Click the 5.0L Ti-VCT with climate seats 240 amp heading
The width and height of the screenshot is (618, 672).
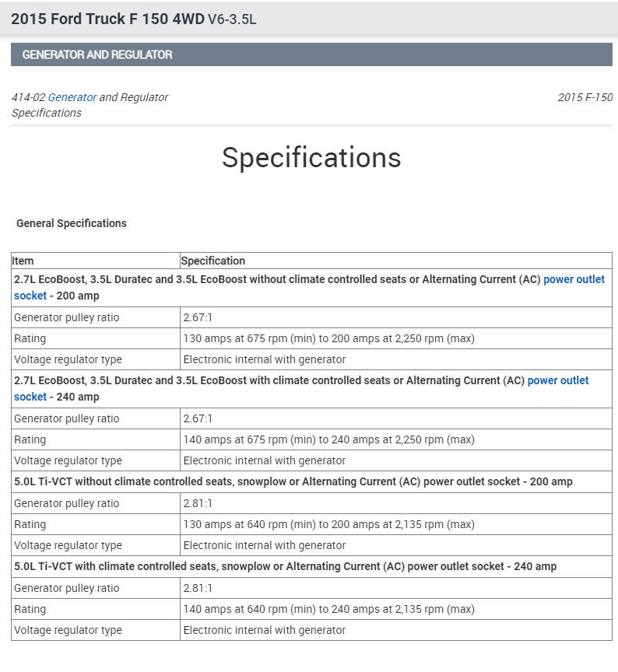285,566
